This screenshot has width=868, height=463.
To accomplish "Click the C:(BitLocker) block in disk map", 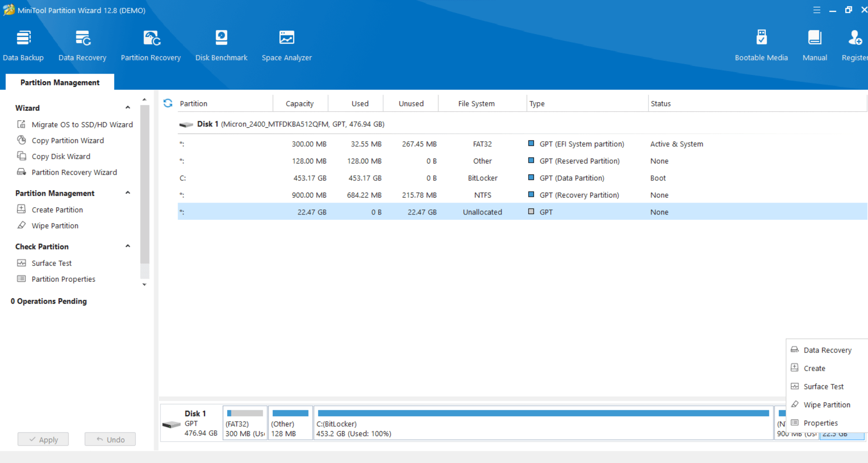I will [544, 423].
